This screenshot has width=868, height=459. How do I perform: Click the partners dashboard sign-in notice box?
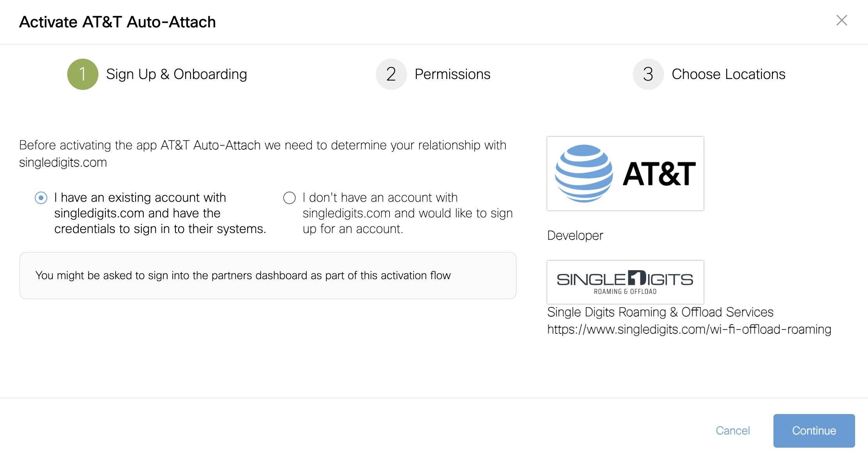coord(268,276)
